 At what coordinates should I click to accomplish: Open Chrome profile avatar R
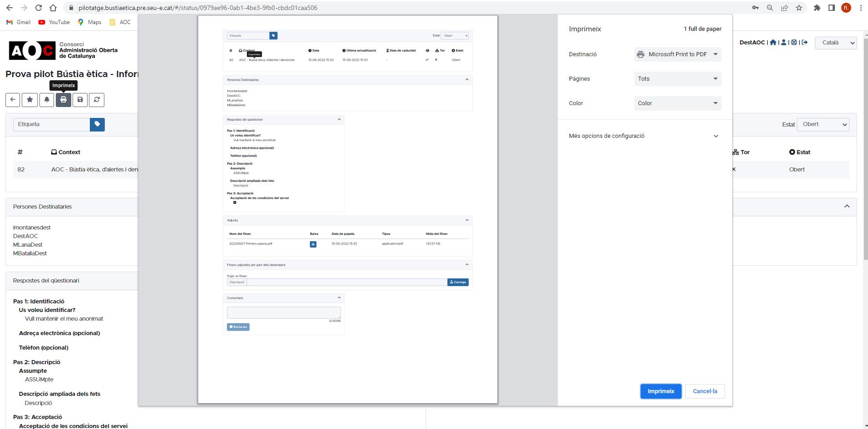(x=846, y=8)
